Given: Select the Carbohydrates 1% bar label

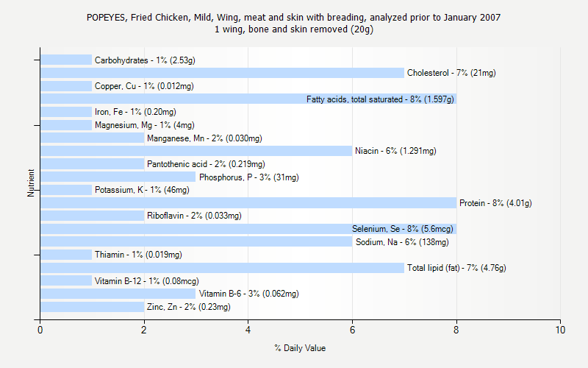Looking at the screenshot, I should (x=145, y=60).
